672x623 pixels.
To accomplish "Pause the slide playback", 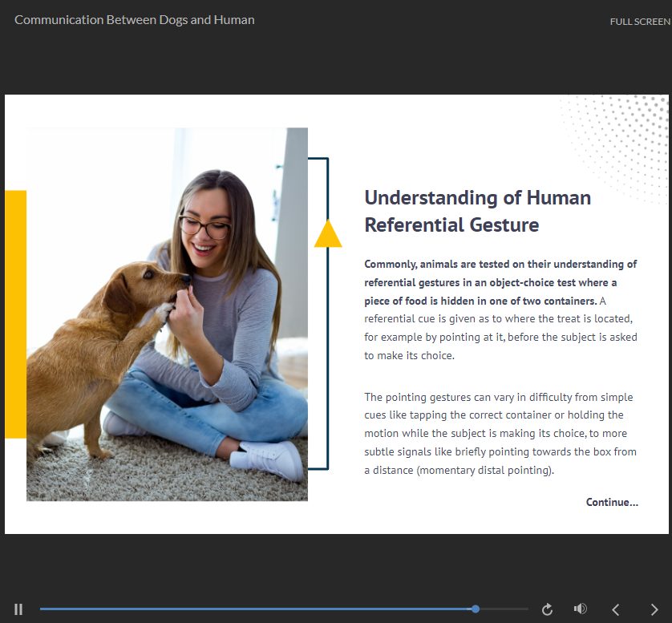I will 18,609.
